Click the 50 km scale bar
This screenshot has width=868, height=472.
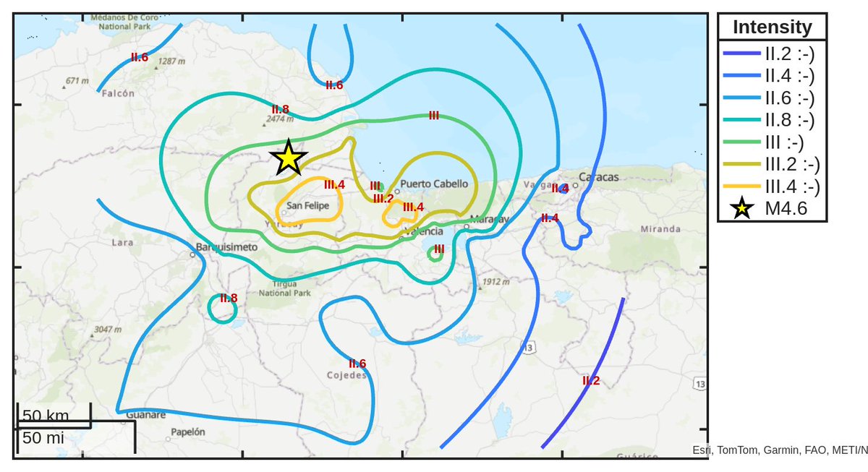click(x=54, y=415)
